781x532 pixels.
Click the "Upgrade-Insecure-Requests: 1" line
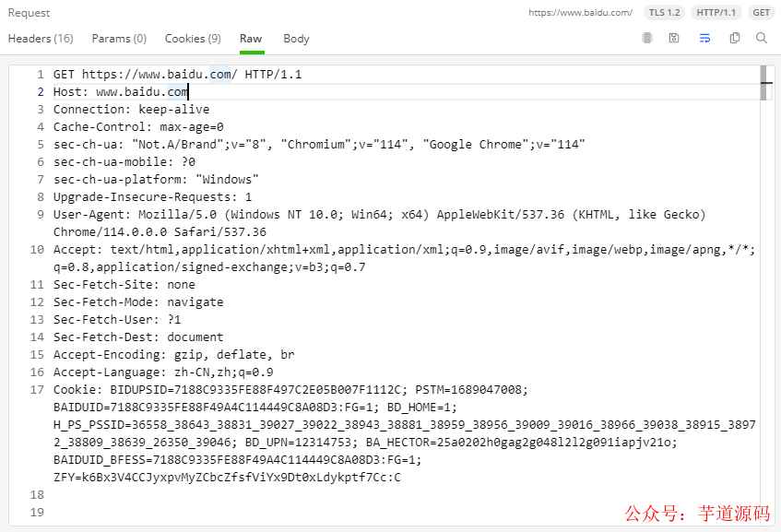[x=152, y=196]
